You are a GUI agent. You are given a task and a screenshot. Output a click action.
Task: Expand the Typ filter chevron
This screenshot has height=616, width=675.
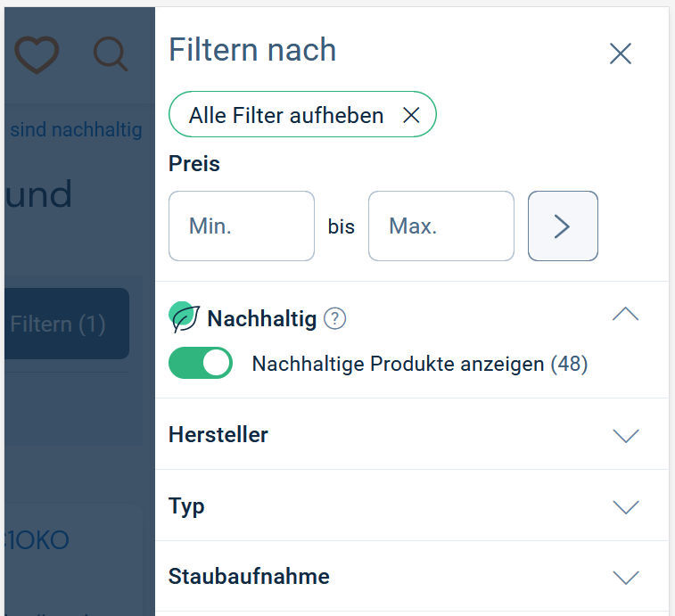(626, 506)
